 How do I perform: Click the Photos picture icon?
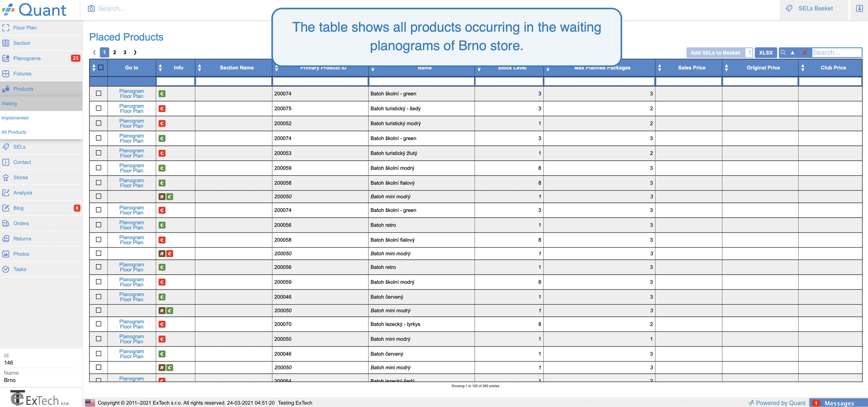[x=6, y=254]
